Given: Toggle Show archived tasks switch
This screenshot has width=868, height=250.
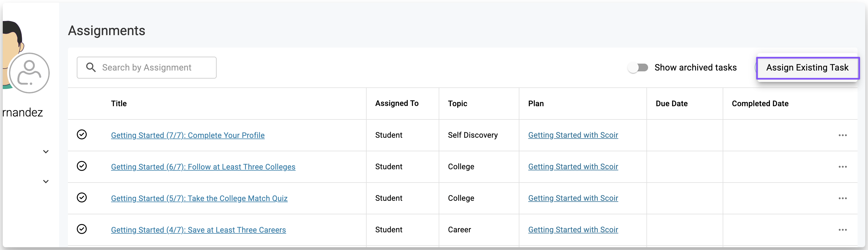Looking at the screenshot, I should (x=638, y=67).
